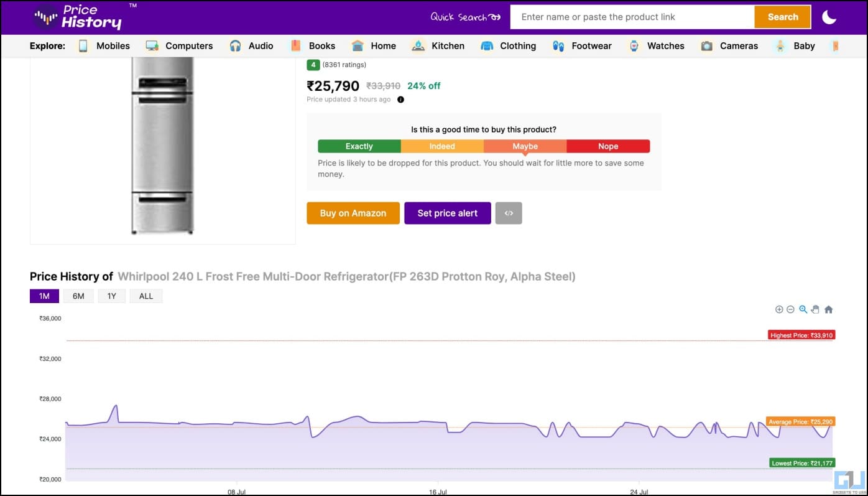Click Buy on Amazon button

coord(353,213)
